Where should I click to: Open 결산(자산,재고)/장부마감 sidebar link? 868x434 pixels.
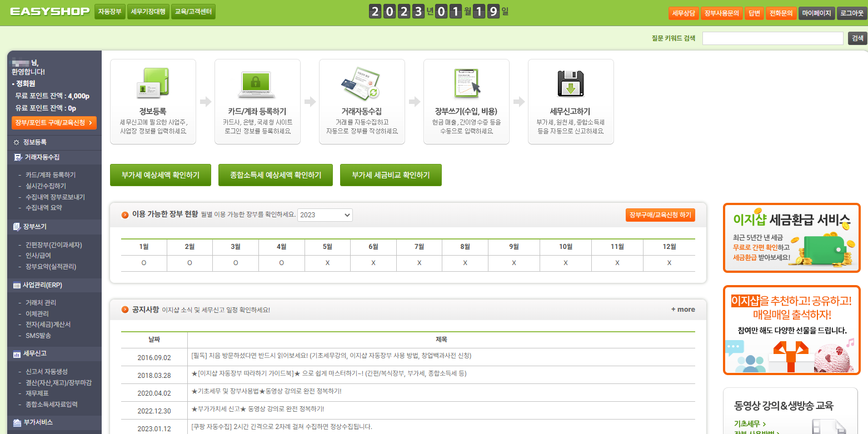pyautogui.click(x=58, y=383)
